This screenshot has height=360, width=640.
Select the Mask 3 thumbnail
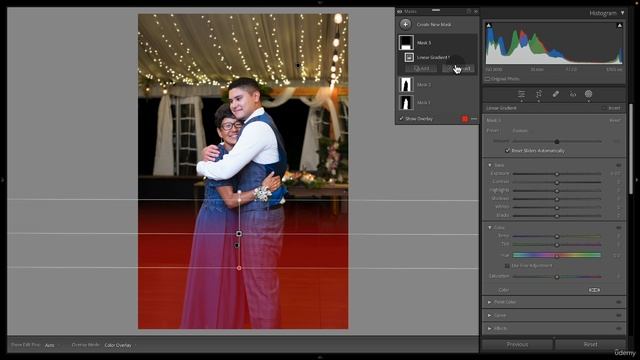[x=406, y=42]
